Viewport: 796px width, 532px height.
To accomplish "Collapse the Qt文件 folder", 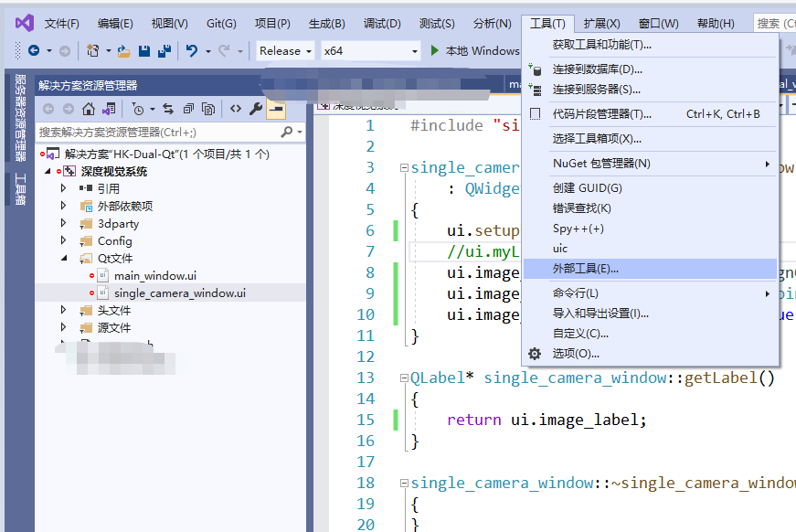I will click(63, 259).
